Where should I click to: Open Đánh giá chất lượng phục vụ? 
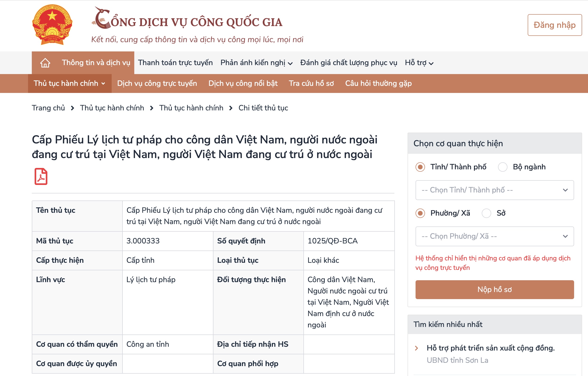(x=348, y=63)
